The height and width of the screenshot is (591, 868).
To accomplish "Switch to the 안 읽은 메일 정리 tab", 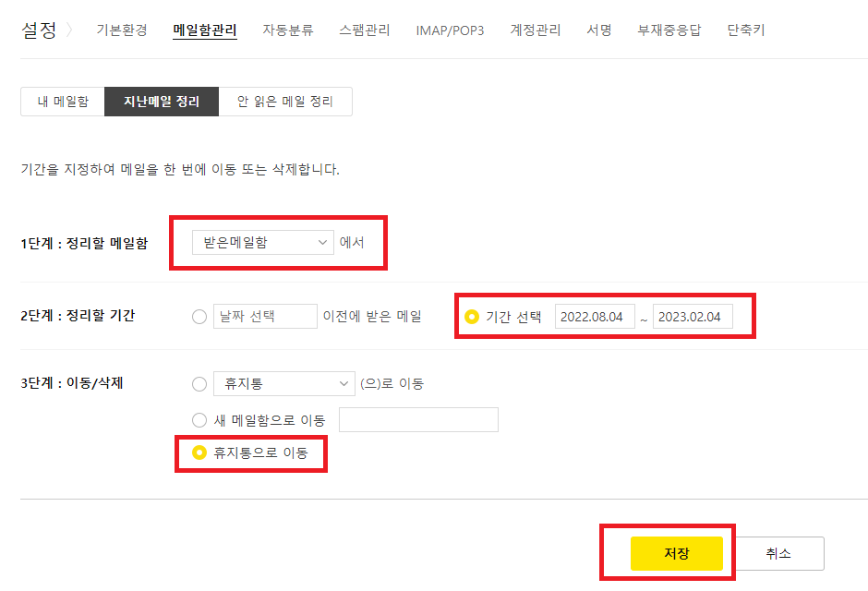I will [285, 102].
